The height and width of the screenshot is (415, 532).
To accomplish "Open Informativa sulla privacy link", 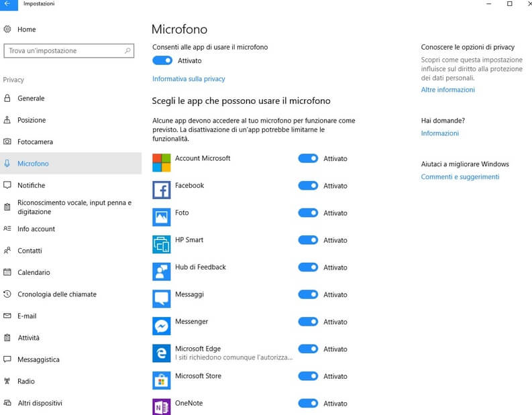I will 189,78.
